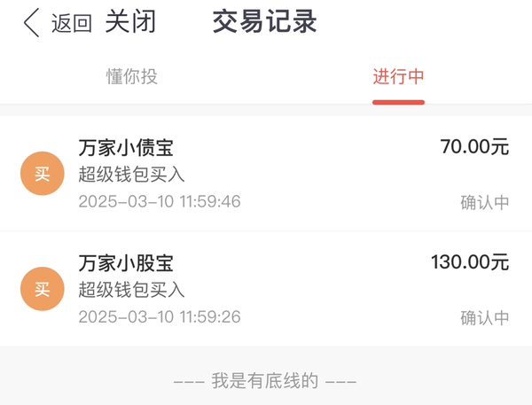Tap orange 买 icon beside 万家小股宝
This screenshot has width=532, height=405.
43,289
